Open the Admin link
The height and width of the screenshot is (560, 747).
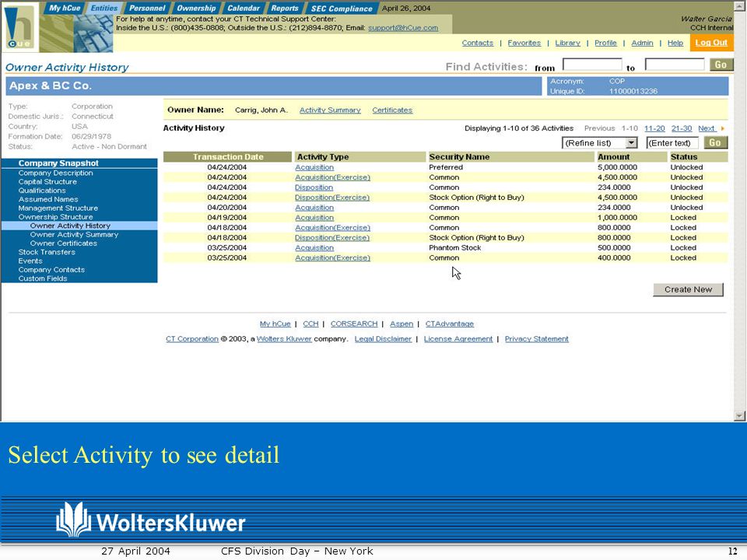point(642,43)
